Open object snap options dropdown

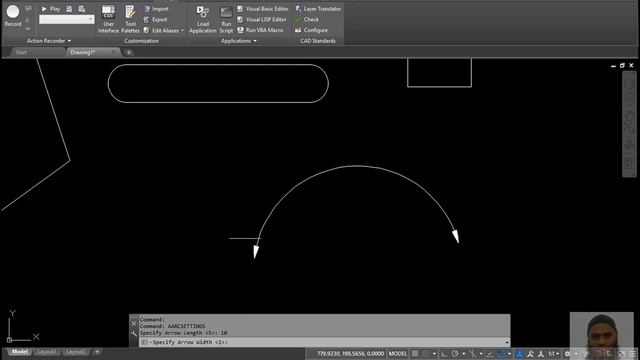pyautogui.click(x=509, y=353)
